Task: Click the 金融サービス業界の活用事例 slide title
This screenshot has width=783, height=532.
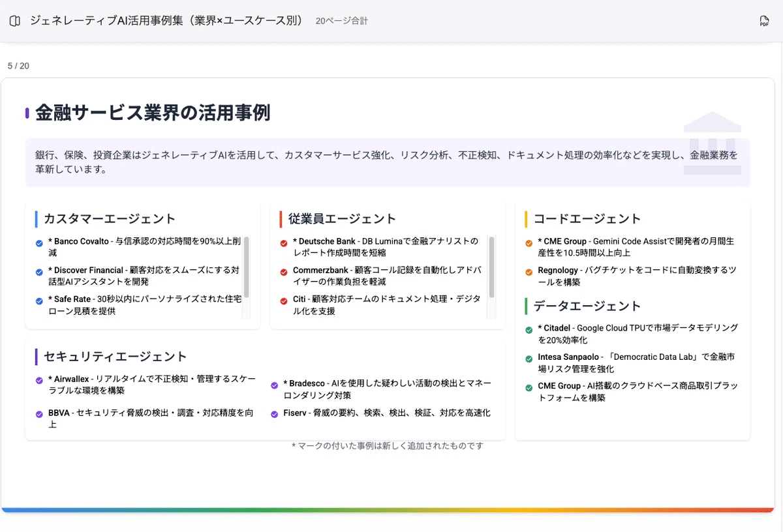Action: click(153, 113)
